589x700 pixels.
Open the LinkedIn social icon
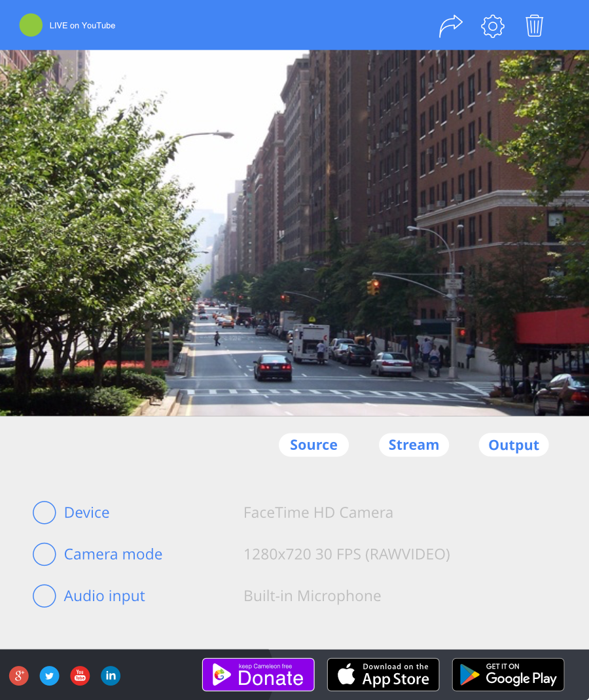[111, 676]
